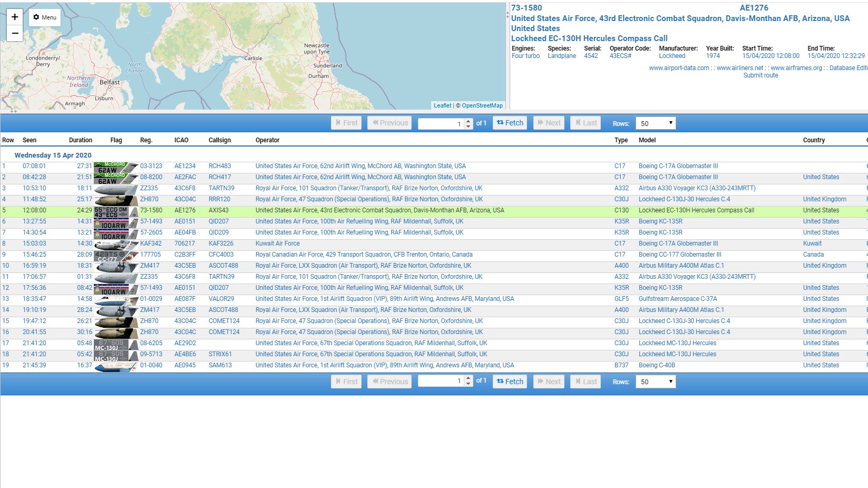This screenshot has height=488, width=868.
Task: Click country Canada in row 9
Action: [813, 255]
